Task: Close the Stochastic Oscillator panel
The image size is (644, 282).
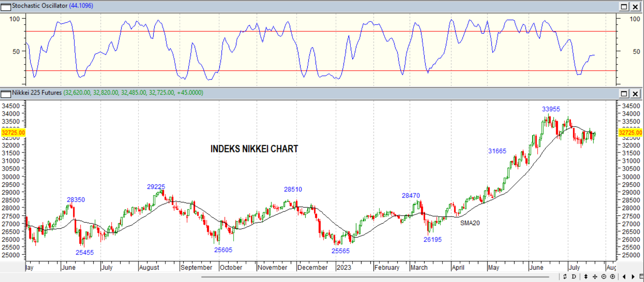Action: click(635, 7)
